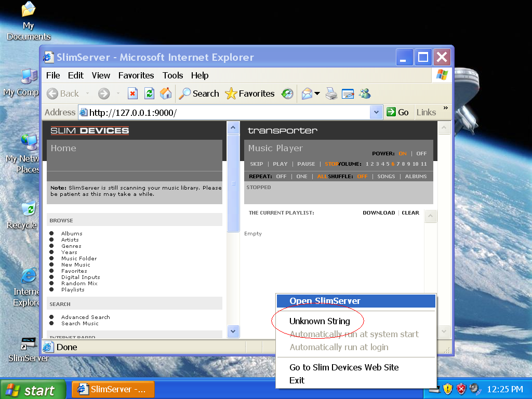Set Repeat mode to ONE
This screenshot has width=532, height=399.
tap(302, 177)
